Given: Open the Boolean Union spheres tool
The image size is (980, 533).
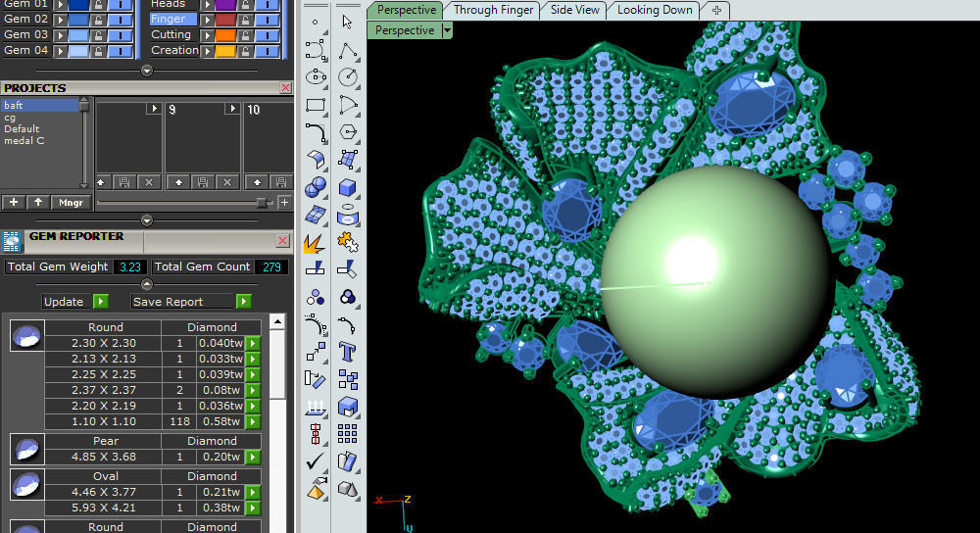Looking at the screenshot, I should (x=315, y=187).
